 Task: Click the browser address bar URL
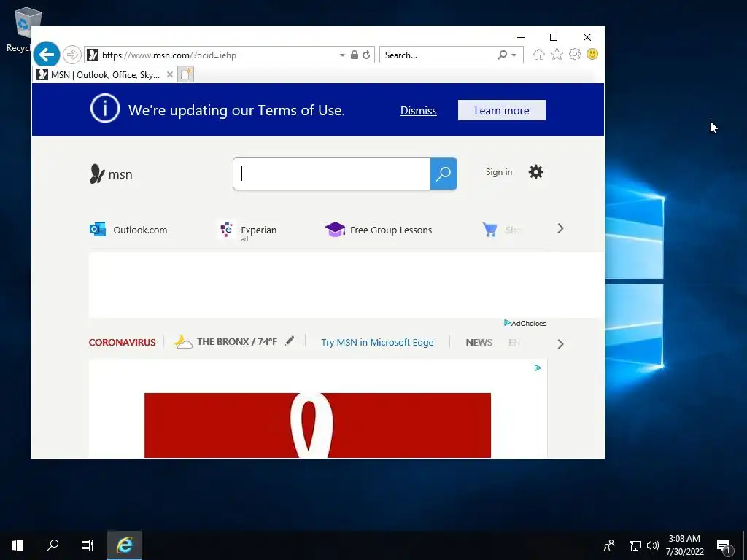tap(169, 55)
